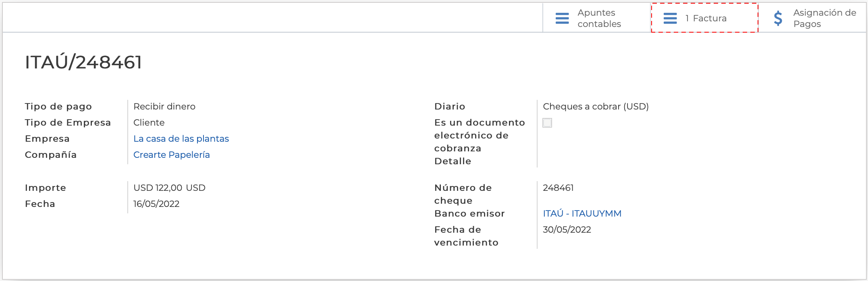Screen dimensions: 868x281
Task: Click the due date 30/05/2022
Action: (567, 230)
